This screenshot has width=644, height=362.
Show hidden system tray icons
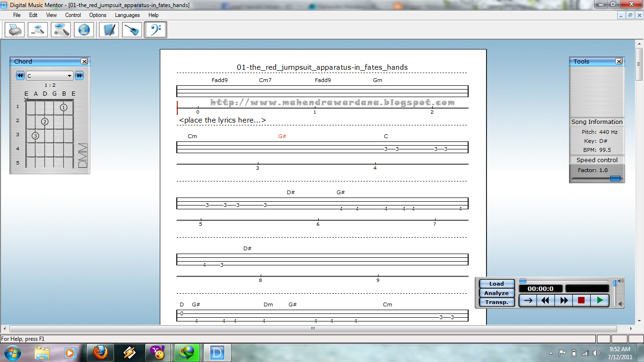point(551,353)
